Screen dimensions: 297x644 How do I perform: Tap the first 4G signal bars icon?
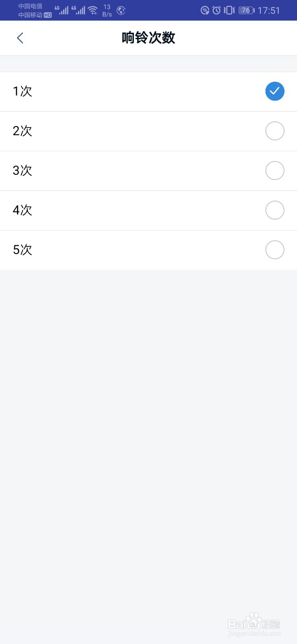(62, 10)
